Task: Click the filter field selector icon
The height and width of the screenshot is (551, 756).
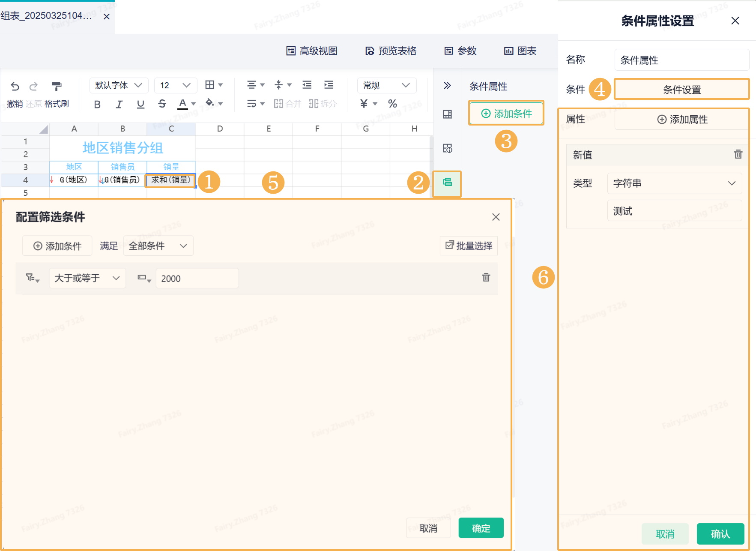Action: point(33,278)
